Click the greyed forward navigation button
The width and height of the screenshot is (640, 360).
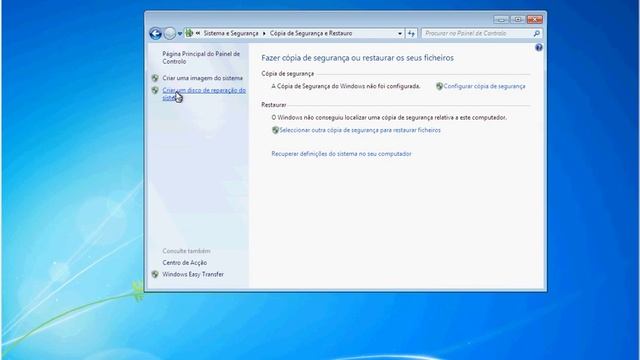170,33
